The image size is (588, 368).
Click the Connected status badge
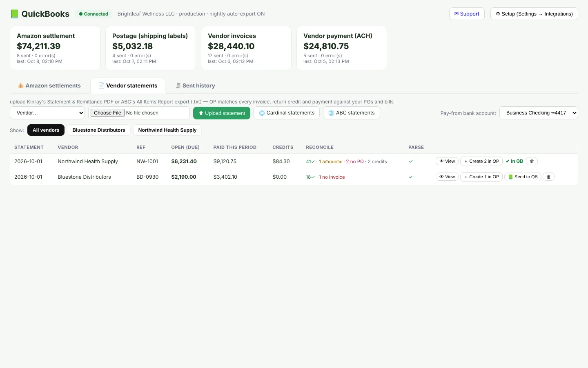94,14
